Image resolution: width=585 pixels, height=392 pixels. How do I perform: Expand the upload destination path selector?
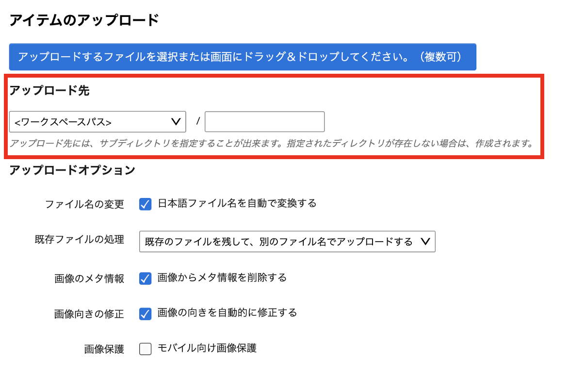coord(97,122)
